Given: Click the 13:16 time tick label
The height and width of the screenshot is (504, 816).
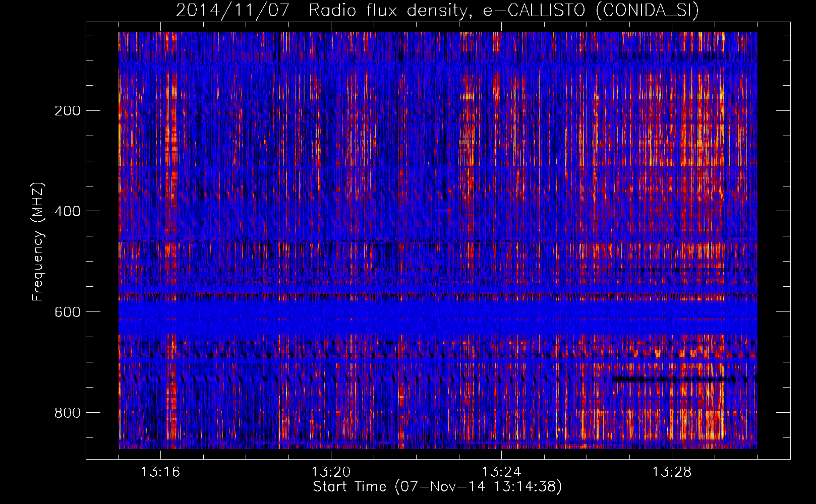Looking at the screenshot, I should 160,472.
